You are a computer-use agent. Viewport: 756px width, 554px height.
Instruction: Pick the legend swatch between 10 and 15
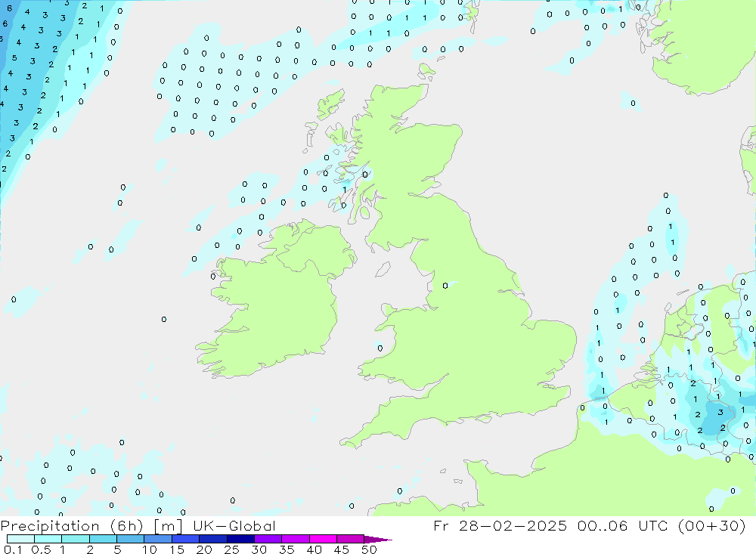pos(158,539)
